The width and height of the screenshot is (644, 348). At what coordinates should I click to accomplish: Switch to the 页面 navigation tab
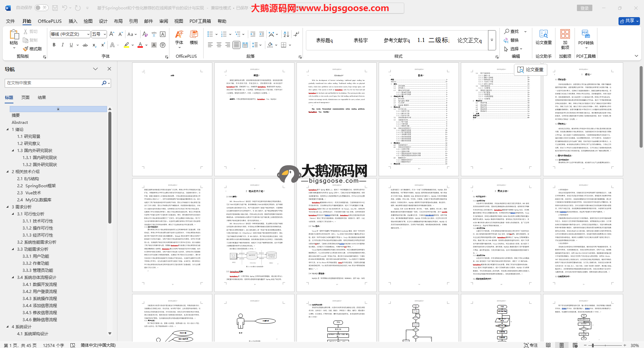point(25,98)
